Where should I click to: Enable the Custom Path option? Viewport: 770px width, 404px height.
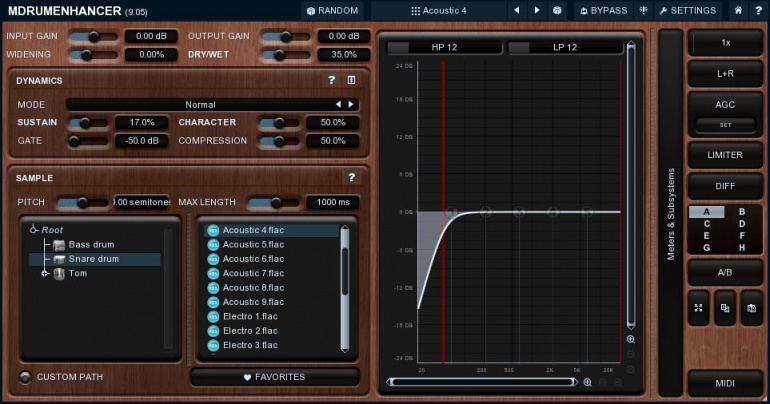26,377
